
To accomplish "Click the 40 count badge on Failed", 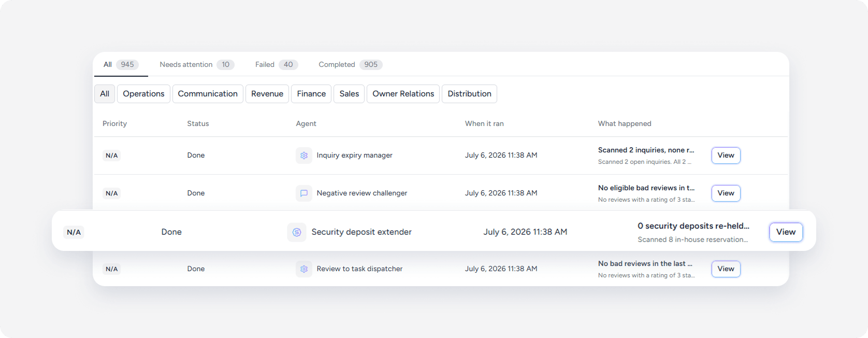I will pos(288,65).
